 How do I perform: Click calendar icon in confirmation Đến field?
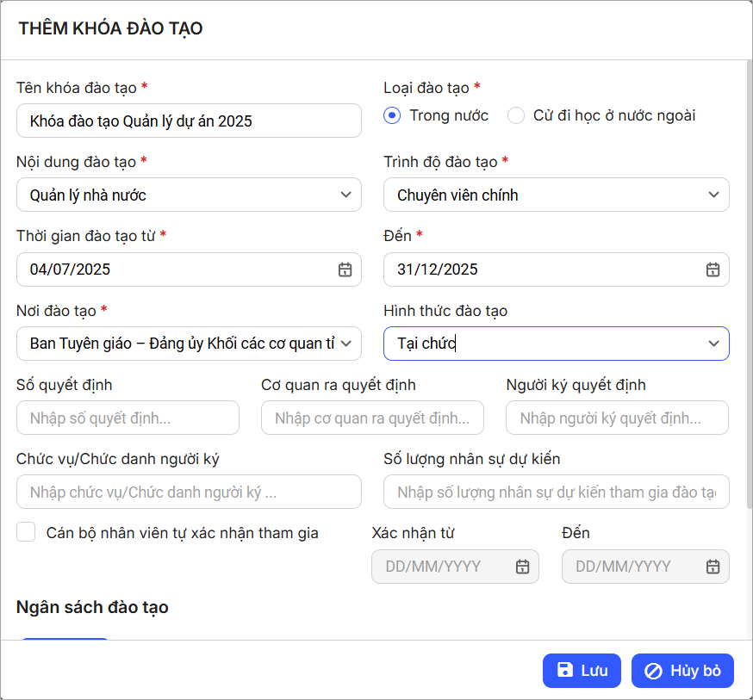[713, 567]
